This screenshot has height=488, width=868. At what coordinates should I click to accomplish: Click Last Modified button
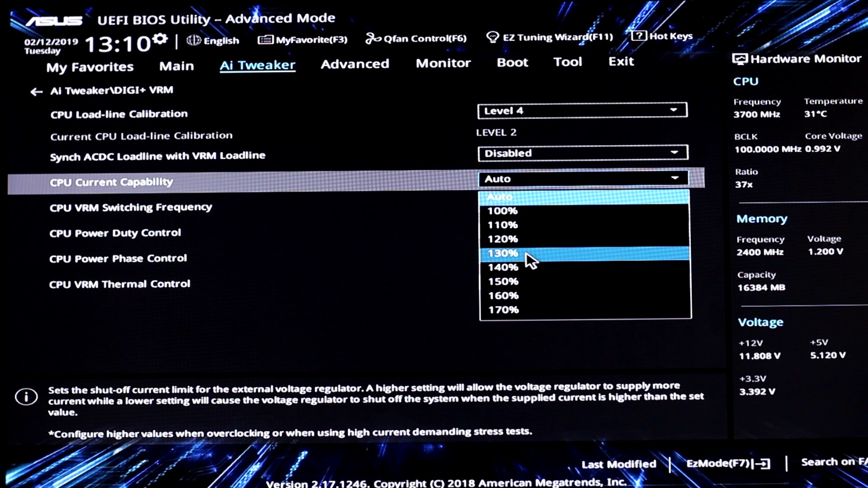pyautogui.click(x=618, y=465)
